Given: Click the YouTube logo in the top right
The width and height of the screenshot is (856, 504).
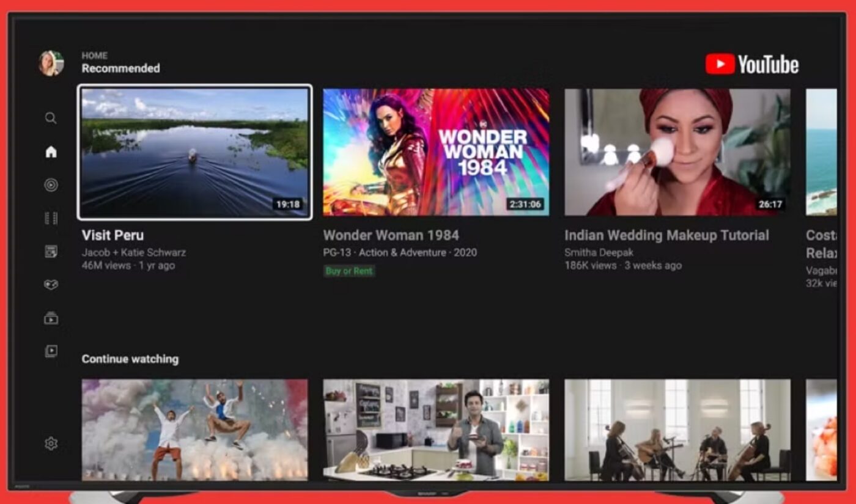Looking at the screenshot, I should pos(752,64).
